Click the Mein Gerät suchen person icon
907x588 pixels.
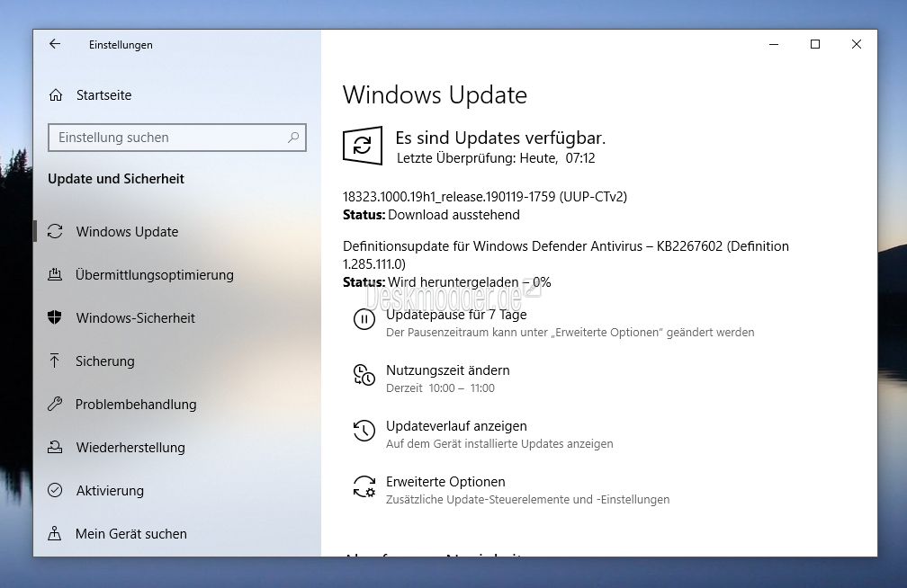tap(54, 533)
